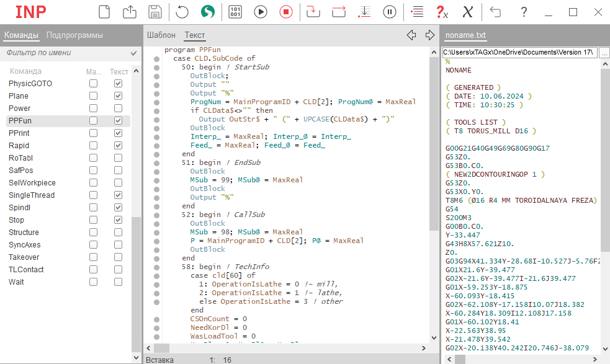Click the save (floppy disk) icon

[155, 12]
